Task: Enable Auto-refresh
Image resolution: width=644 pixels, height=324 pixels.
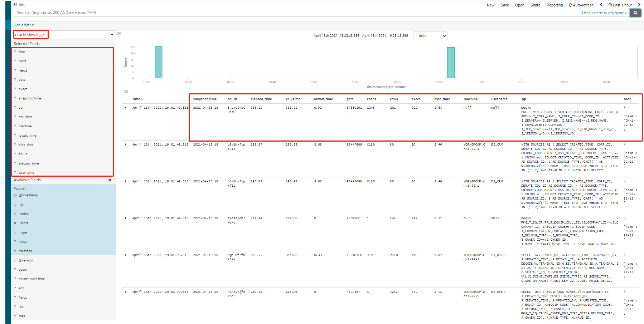Action: pos(581,5)
